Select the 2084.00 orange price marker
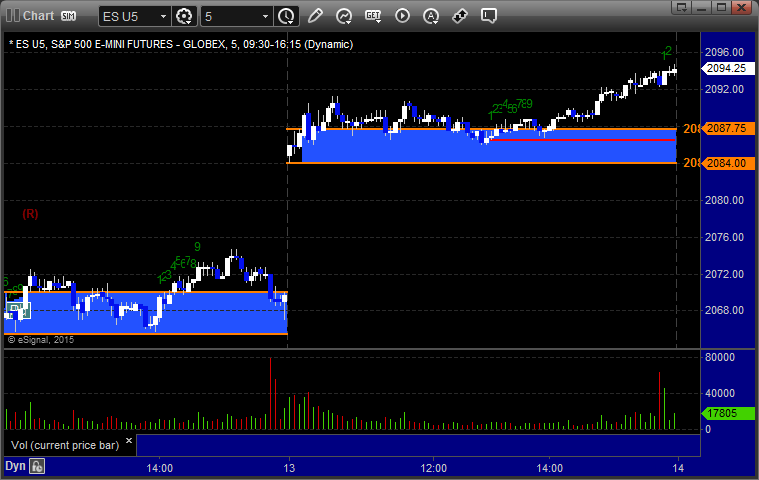The height and width of the screenshot is (480, 759). tap(728, 163)
